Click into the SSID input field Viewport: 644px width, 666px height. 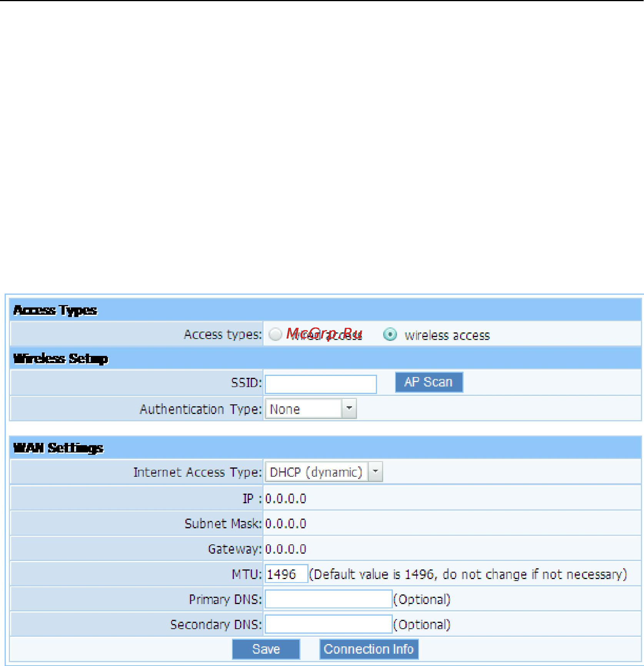[321, 384]
